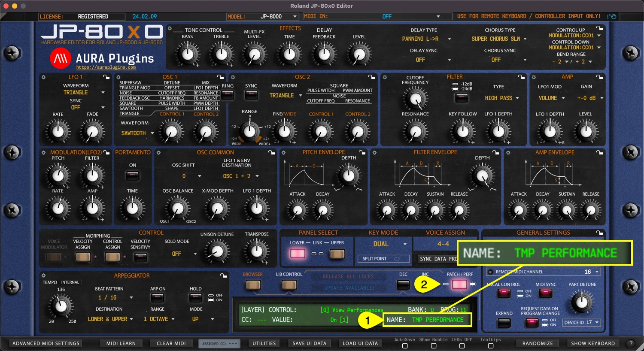Open the Chorus Type dropdown

click(x=499, y=39)
